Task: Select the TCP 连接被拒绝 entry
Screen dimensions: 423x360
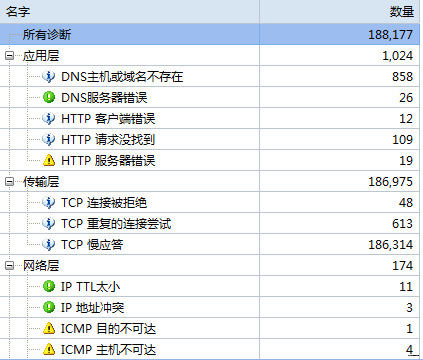Action: [104, 203]
